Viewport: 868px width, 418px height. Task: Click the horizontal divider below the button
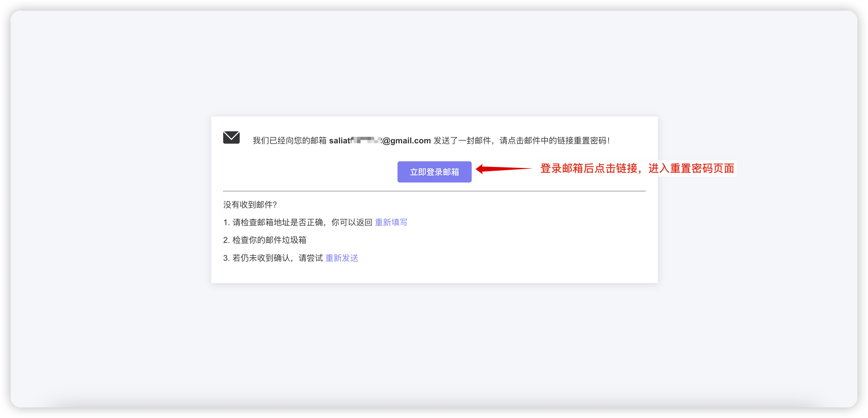click(x=434, y=191)
